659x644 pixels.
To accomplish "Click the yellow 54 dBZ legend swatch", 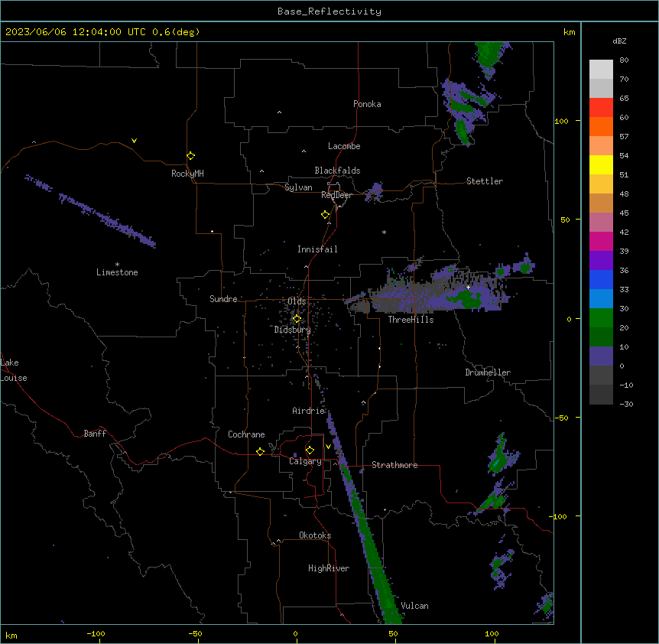I will click(x=601, y=164).
